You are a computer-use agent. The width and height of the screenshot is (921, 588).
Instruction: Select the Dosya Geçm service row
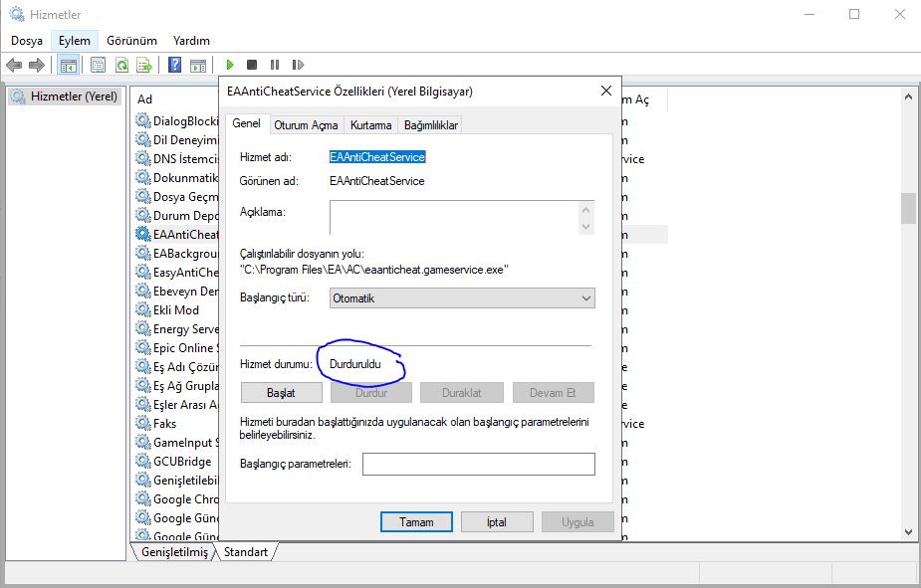point(177,197)
